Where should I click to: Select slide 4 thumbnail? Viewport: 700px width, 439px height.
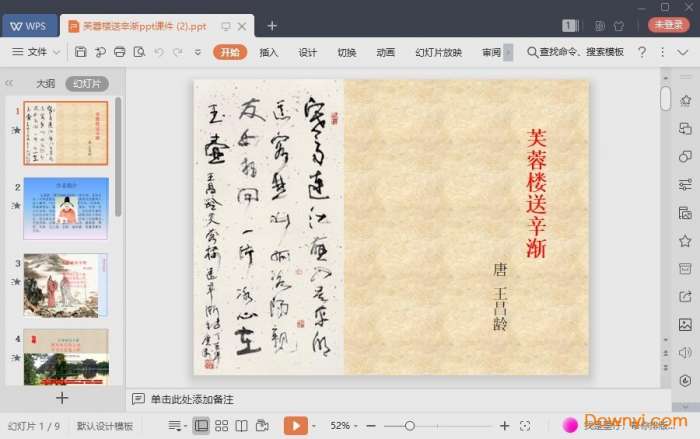pyautogui.click(x=66, y=357)
